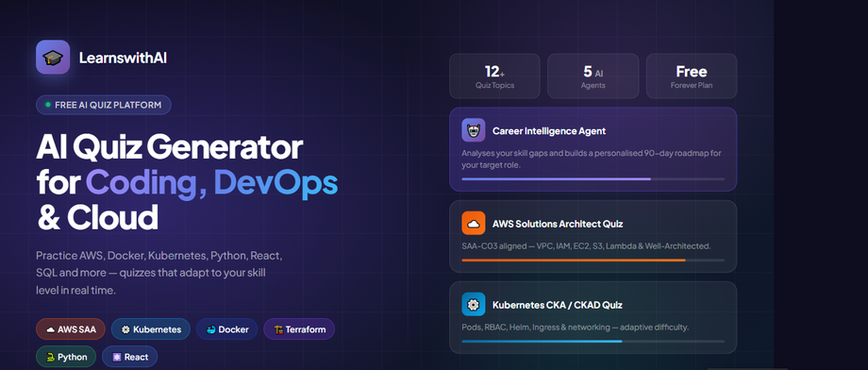This screenshot has width=868, height=370.
Task: Click the Terraform tag icon
Action: (x=278, y=329)
